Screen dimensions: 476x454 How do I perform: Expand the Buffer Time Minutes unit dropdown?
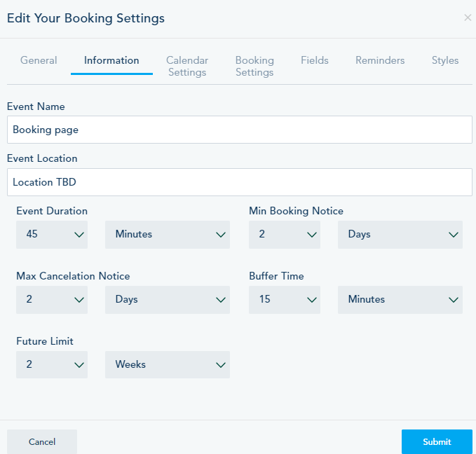click(400, 300)
